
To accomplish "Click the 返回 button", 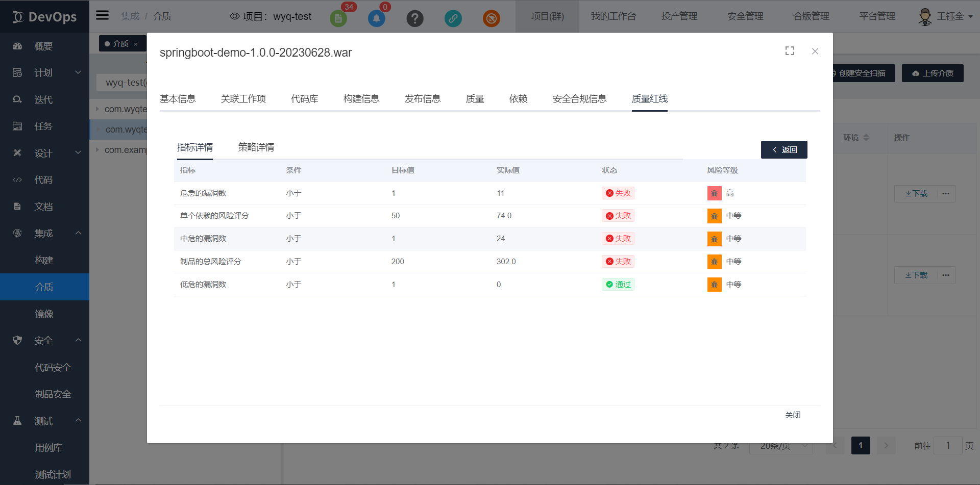I will coord(784,149).
